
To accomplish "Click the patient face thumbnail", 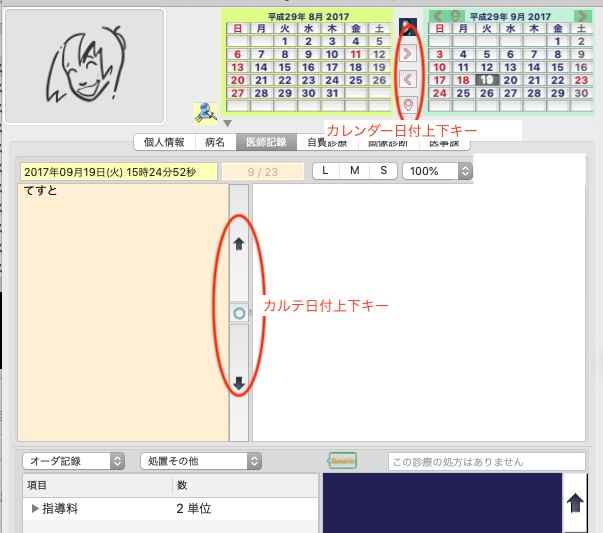I will 85,66.
